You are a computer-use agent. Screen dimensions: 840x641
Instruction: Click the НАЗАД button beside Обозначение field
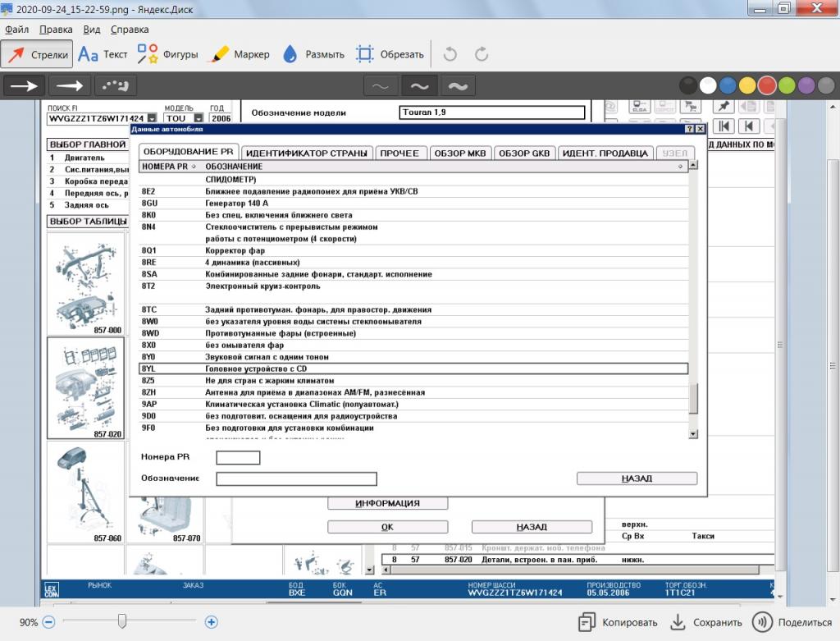coord(637,478)
